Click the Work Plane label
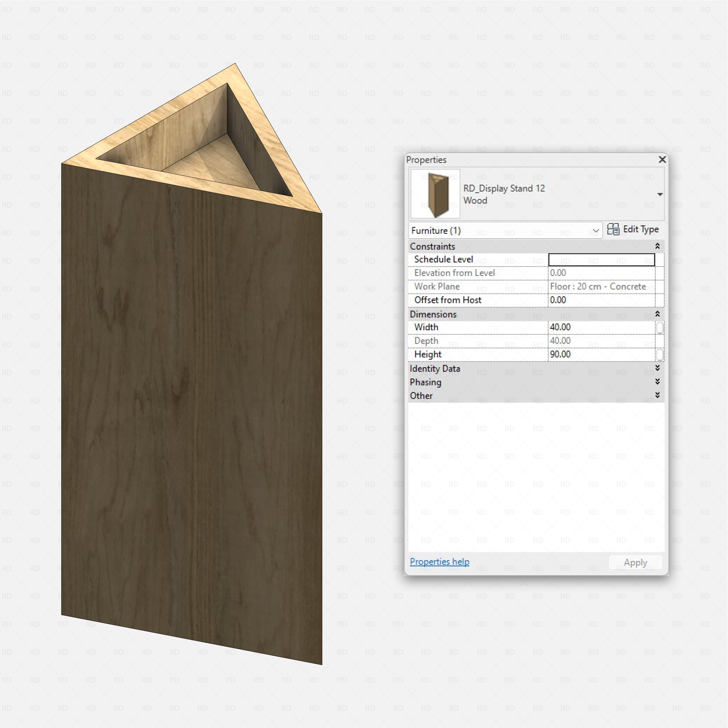This screenshot has height=728, width=728. pyautogui.click(x=437, y=287)
